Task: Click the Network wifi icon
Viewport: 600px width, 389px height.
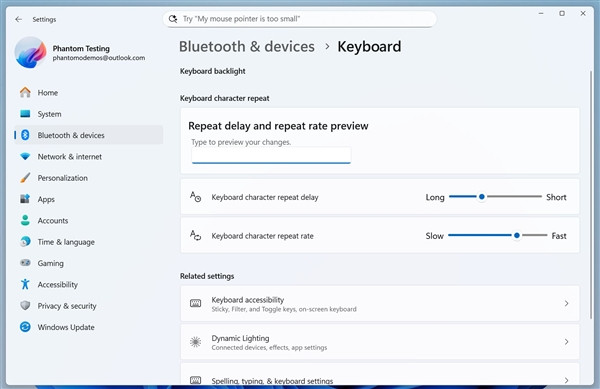Action: (x=25, y=156)
